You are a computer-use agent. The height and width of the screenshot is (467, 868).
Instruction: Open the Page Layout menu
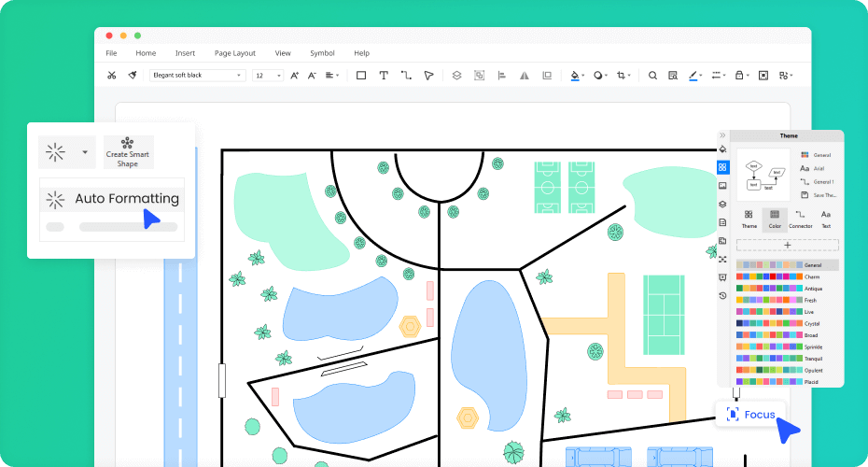[234, 53]
